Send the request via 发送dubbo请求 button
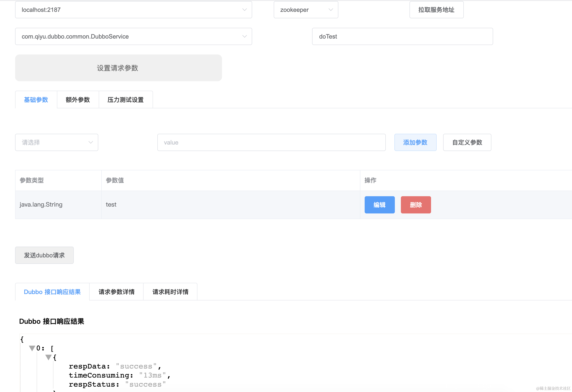Viewport: 572px width, 392px height. tap(44, 255)
